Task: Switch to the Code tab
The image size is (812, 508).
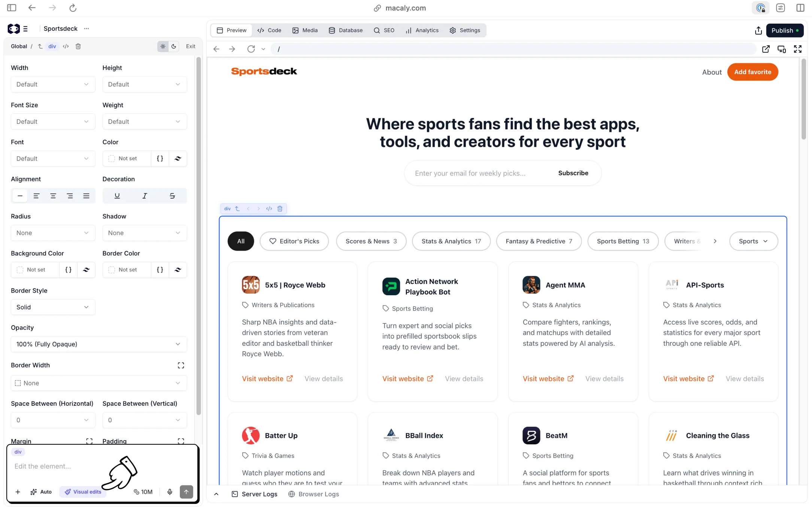Action: (270, 30)
